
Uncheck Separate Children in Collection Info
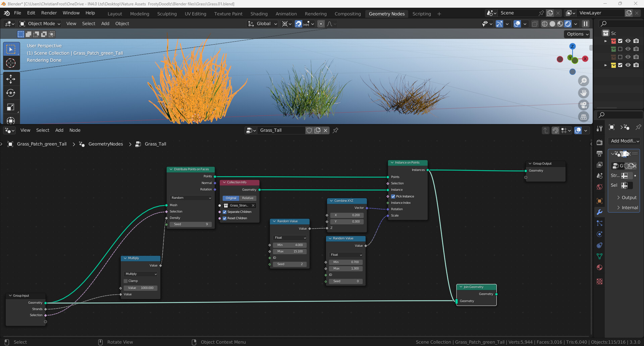click(x=225, y=212)
